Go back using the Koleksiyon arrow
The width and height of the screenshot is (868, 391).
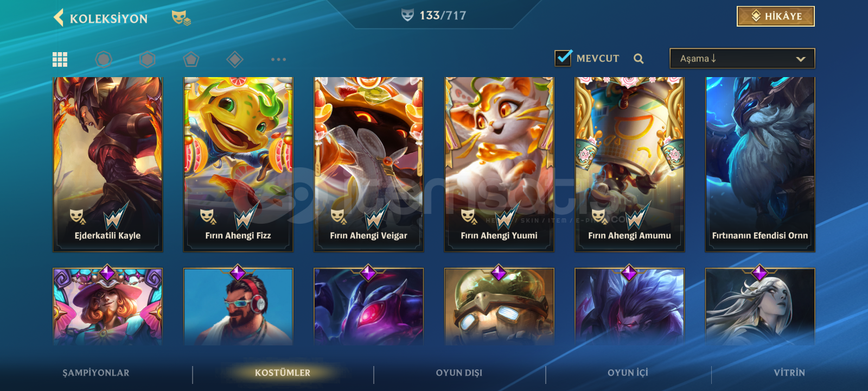(59, 17)
